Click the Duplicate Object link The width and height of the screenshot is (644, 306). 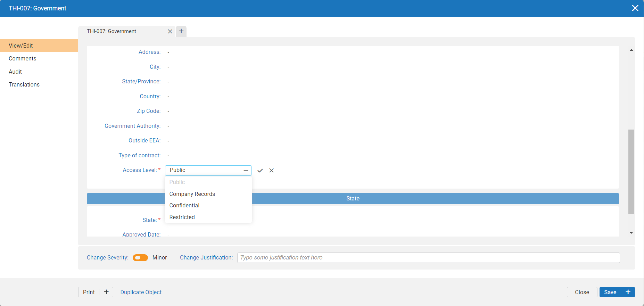tap(141, 292)
